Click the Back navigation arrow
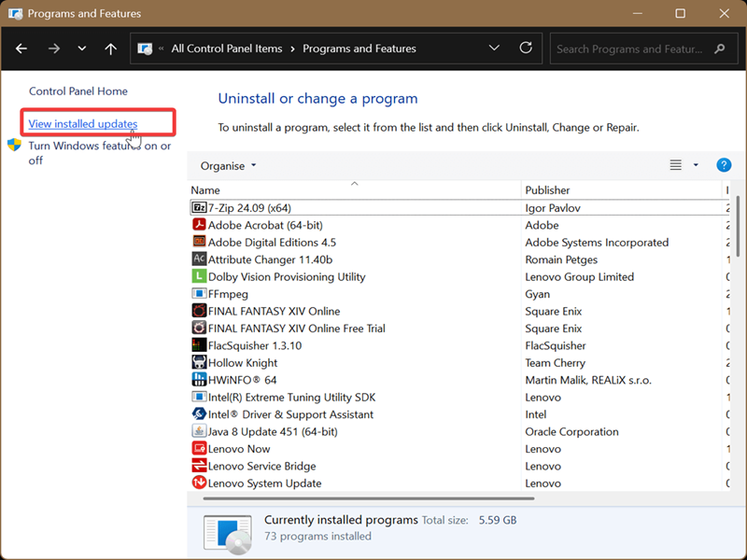 pyautogui.click(x=21, y=49)
